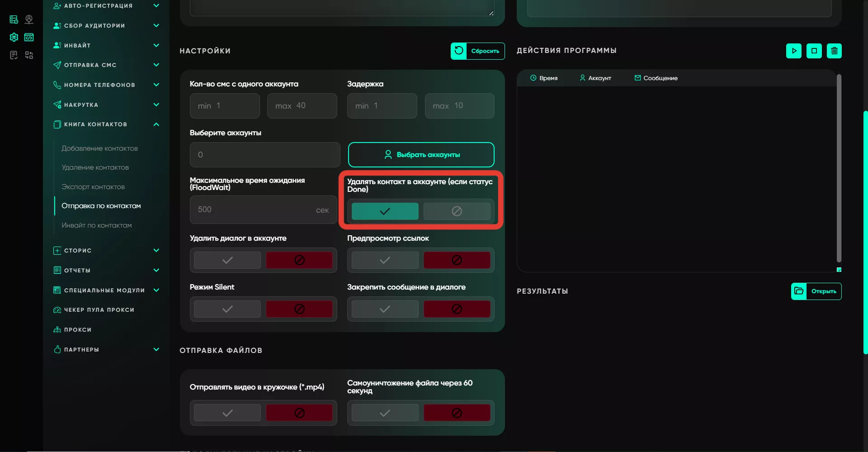
Task: Click the user profile icon in the left strip
Action: pos(29,19)
